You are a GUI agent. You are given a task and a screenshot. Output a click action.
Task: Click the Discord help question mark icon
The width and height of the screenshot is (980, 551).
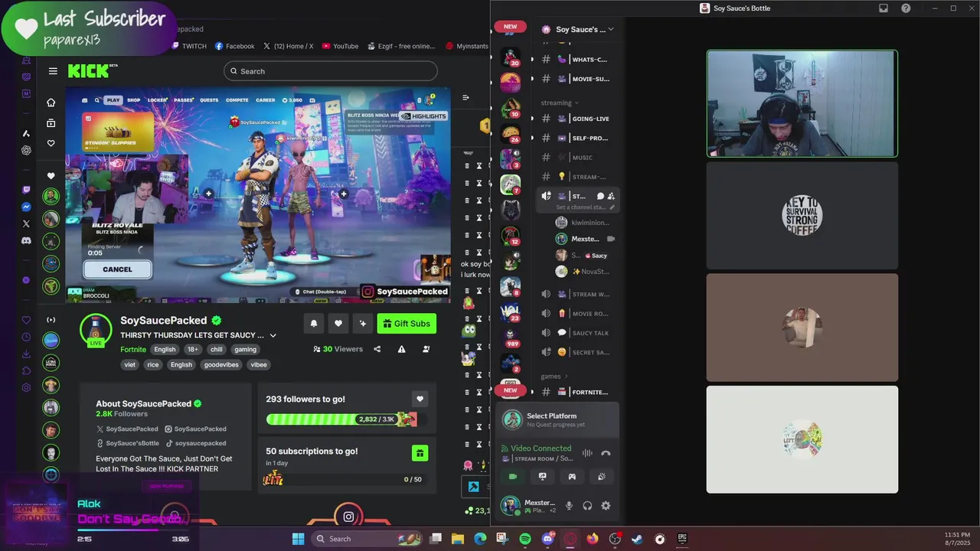pyautogui.click(x=906, y=8)
